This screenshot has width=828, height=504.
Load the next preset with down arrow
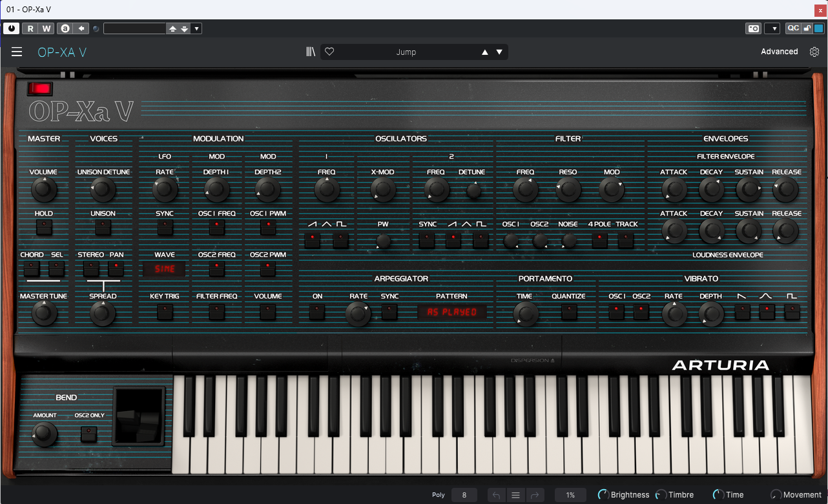pos(499,52)
